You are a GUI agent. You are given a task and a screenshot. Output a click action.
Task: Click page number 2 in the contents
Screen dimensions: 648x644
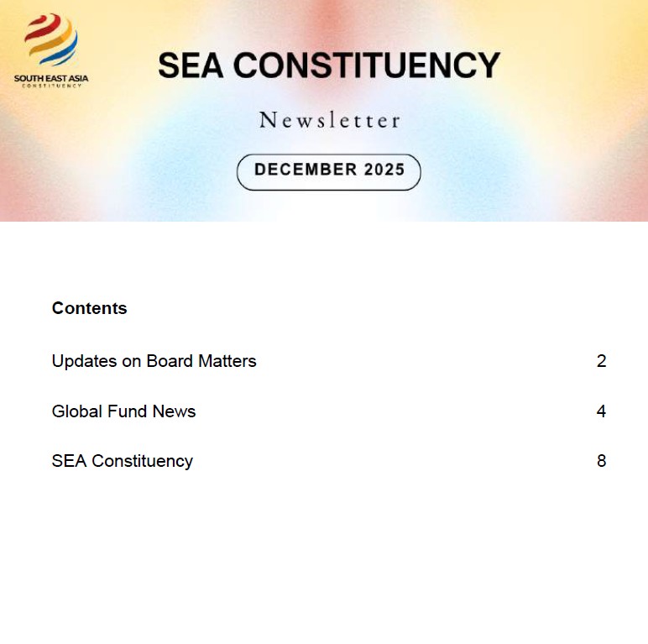(x=601, y=361)
